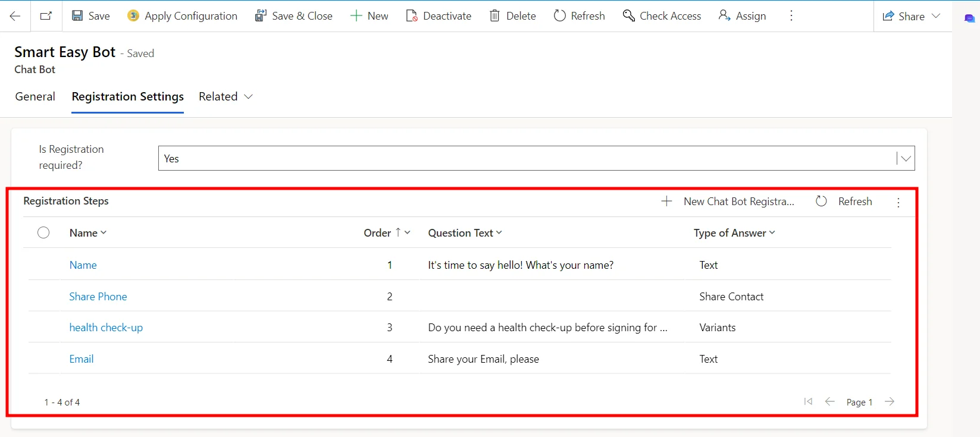
Task: Toggle the select-all rows circle
Action: (43, 232)
